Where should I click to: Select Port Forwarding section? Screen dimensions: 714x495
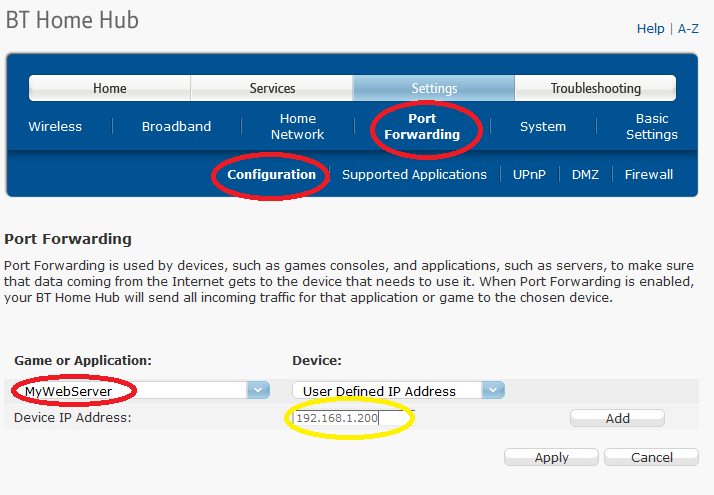click(422, 127)
